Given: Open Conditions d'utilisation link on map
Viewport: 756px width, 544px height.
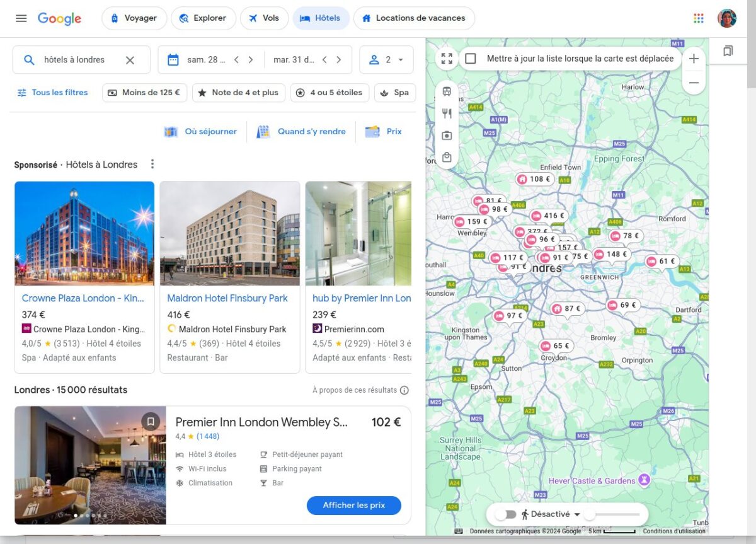Looking at the screenshot, I should pyautogui.click(x=674, y=531).
